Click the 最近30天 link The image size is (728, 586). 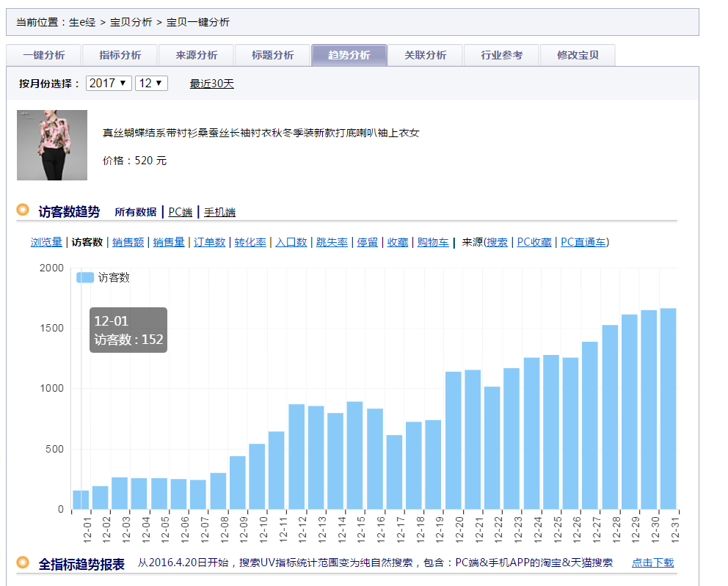point(211,84)
